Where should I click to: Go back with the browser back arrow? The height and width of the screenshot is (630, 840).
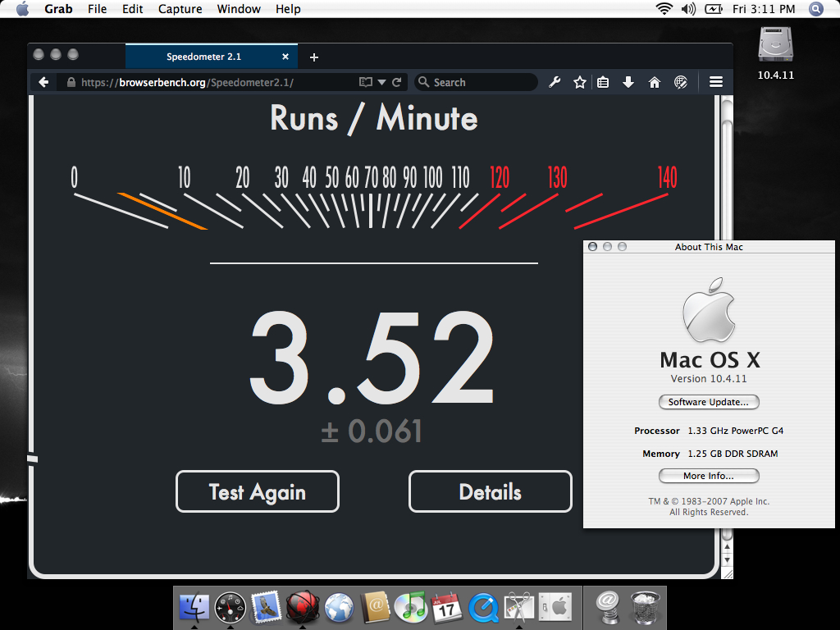[x=44, y=82]
